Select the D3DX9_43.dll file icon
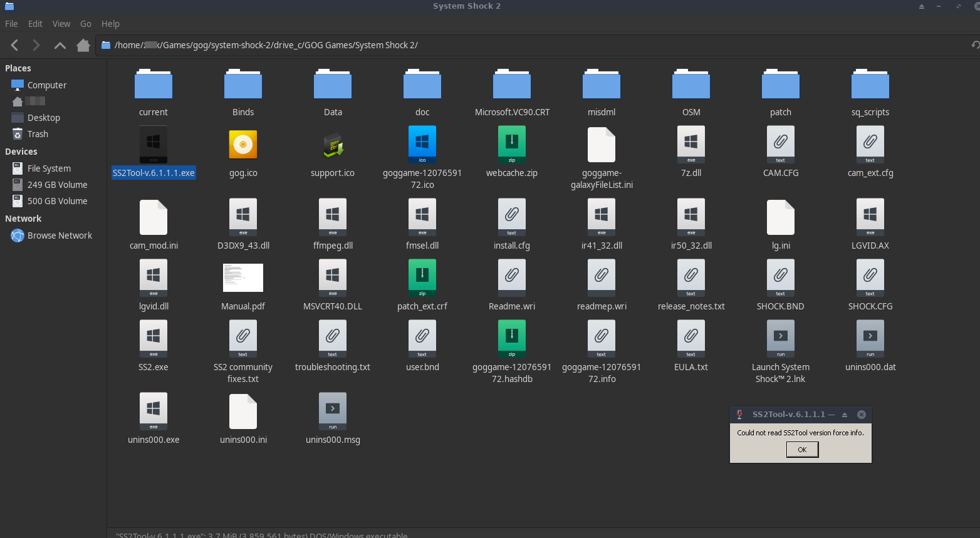Screen dimensions: 980x538 tap(243, 217)
